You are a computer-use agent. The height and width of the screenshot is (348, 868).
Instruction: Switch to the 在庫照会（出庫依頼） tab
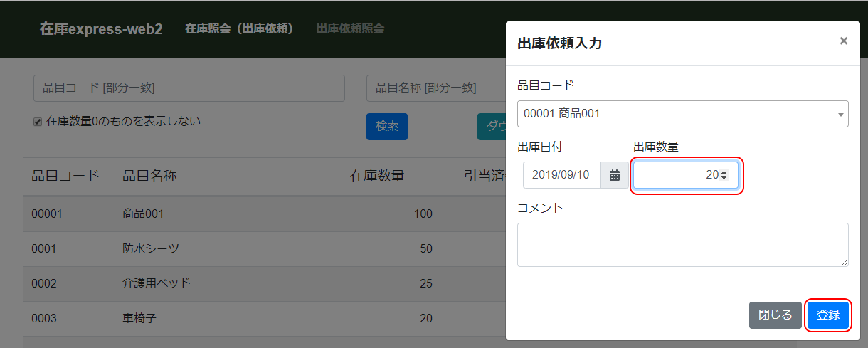[x=241, y=29]
